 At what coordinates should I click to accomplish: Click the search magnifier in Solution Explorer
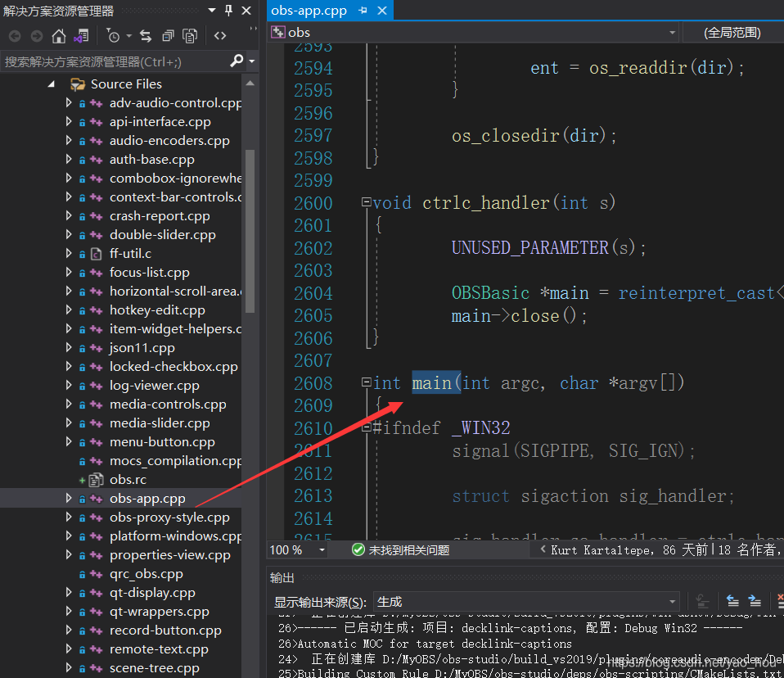coord(237,61)
